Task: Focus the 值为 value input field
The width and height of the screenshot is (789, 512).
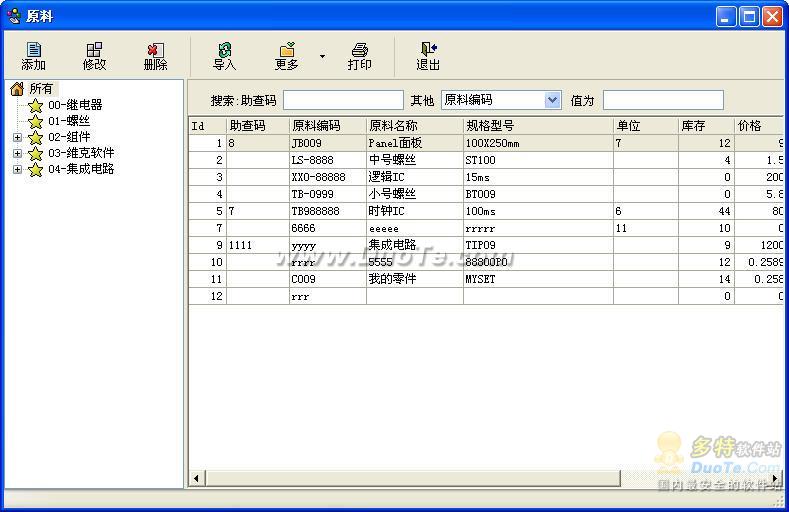Action: [663, 100]
